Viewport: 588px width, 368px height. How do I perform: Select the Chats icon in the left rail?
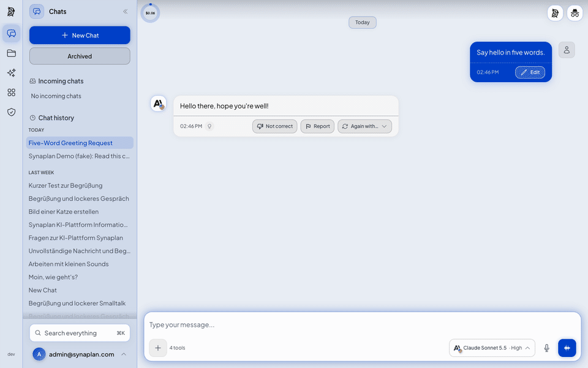(11, 33)
